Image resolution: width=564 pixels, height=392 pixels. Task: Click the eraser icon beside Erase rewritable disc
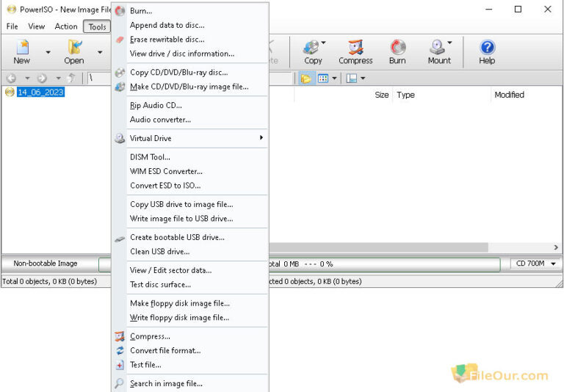pos(120,40)
